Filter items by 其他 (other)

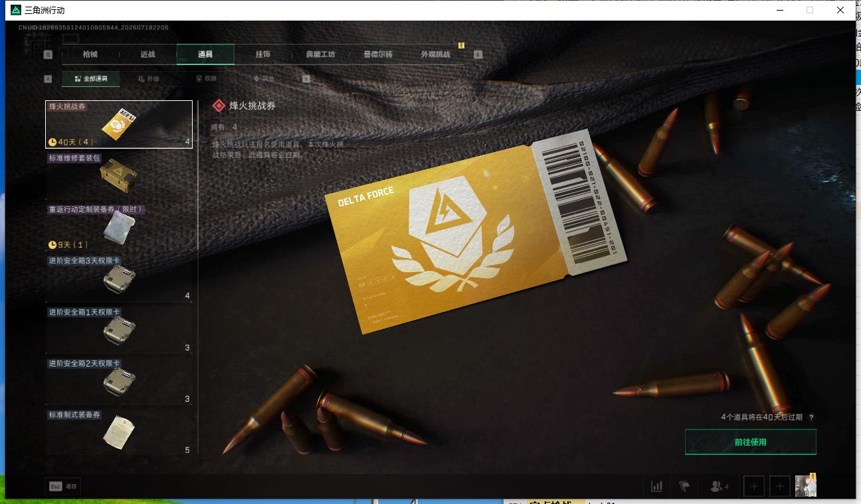tap(264, 78)
